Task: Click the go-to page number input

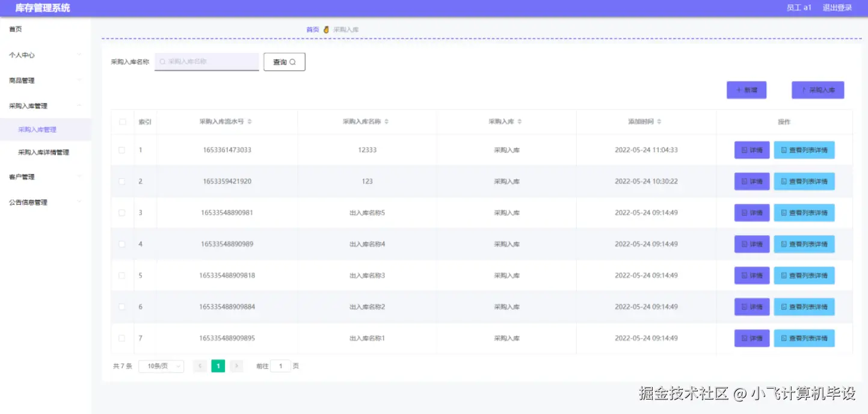Action: click(280, 366)
